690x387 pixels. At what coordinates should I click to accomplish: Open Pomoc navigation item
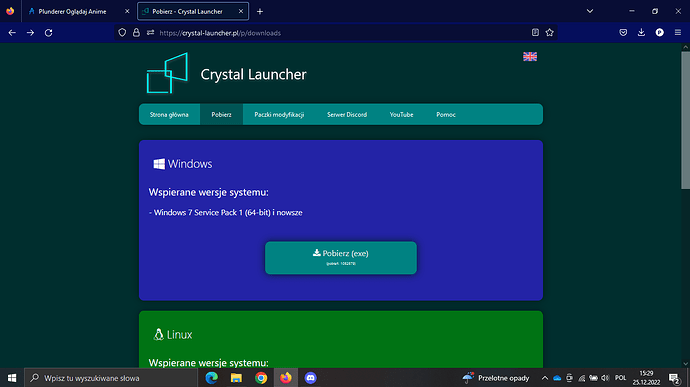446,114
